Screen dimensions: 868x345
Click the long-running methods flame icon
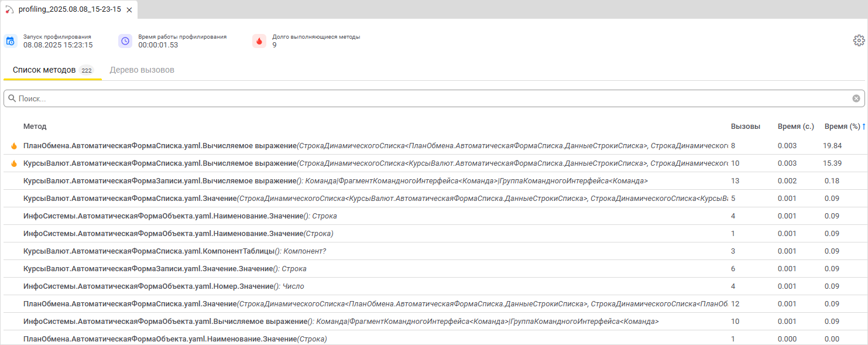(x=259, y=41)
